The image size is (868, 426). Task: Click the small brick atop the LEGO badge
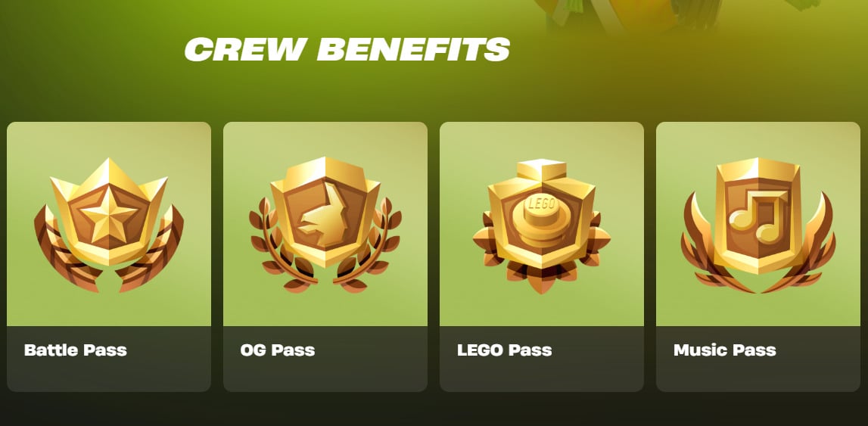(x=541, y=169)
